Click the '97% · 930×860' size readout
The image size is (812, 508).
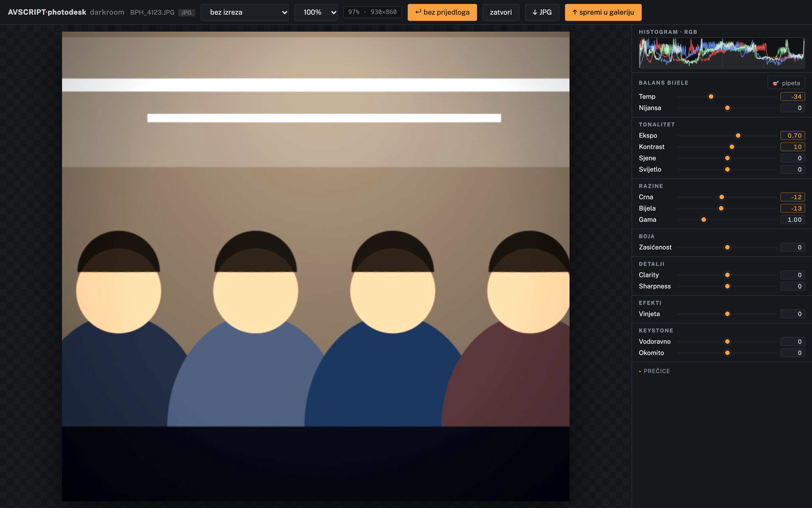click(x=372, y=12)
